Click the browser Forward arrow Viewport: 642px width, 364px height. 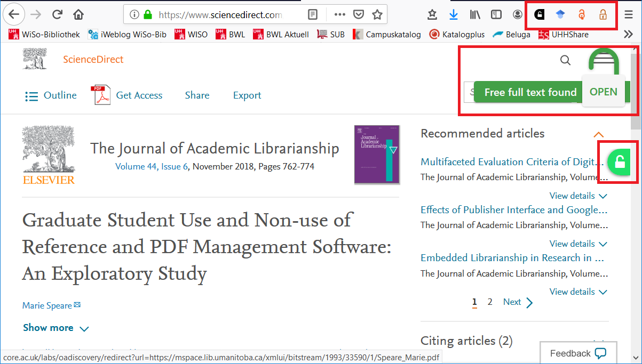click(36, 14)
